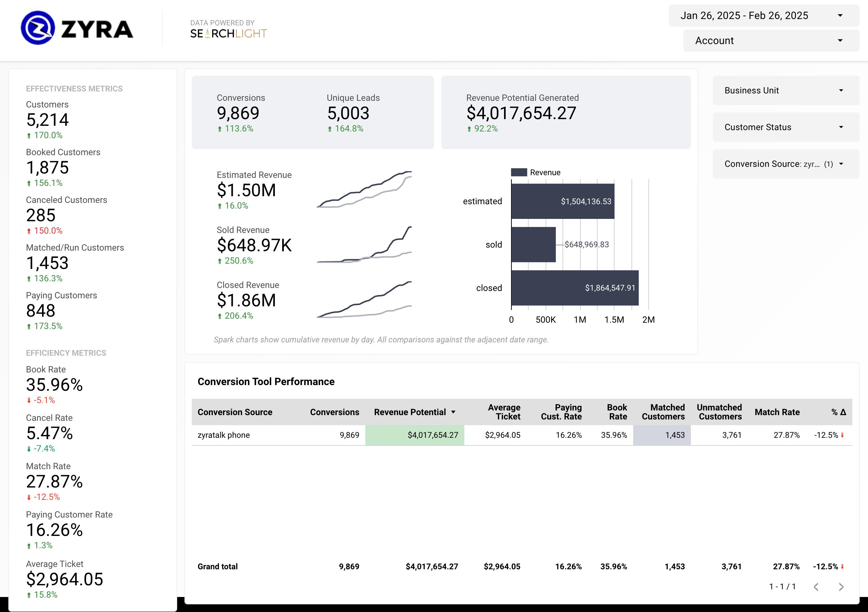The image size is (868, 612).
Task: Click the Revenue legend color swatch
Action: pyautogui.click(x=519, y=173)
